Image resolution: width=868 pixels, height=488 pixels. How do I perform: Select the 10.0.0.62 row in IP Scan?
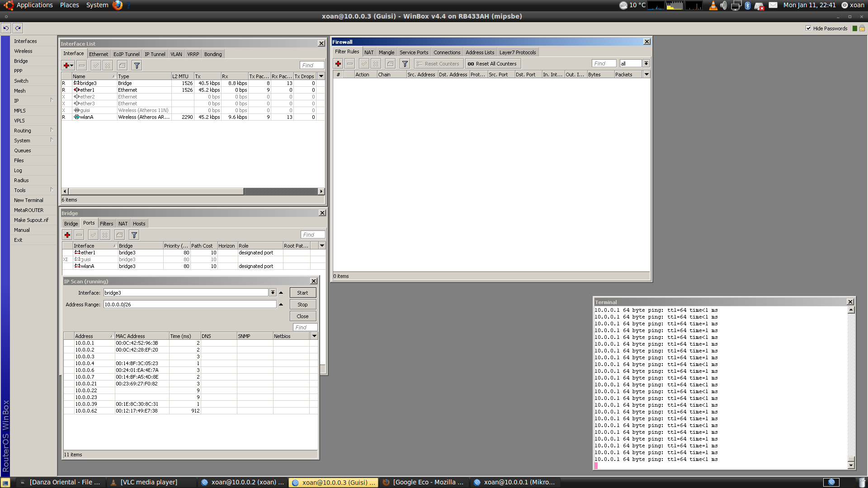point(190,411)
